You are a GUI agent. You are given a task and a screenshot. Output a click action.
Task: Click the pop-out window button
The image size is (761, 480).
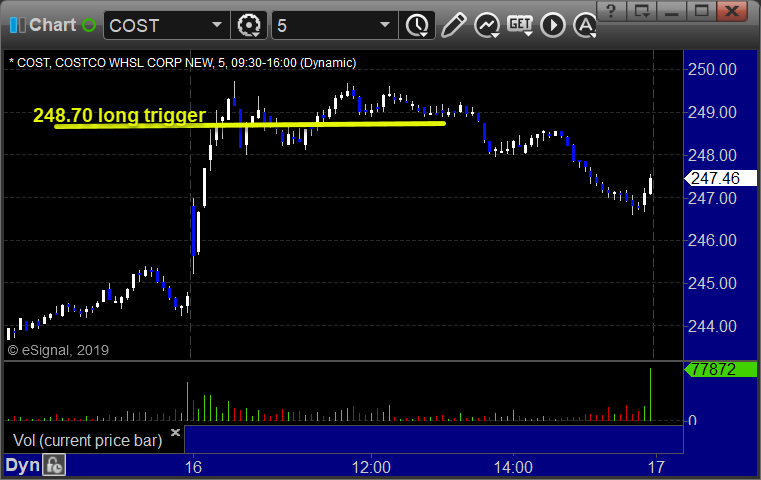[x=641, y=11]
